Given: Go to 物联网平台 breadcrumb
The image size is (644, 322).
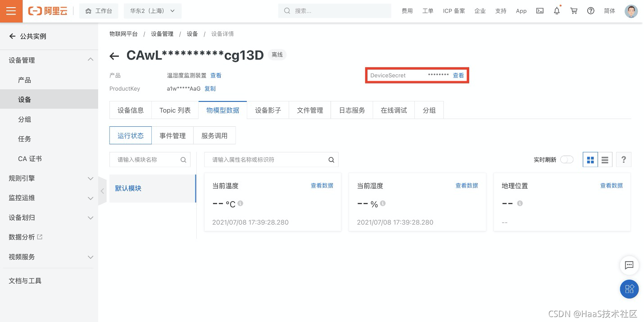Looking at the screenshot, I should pyautogui.click(x=123, y=34).
